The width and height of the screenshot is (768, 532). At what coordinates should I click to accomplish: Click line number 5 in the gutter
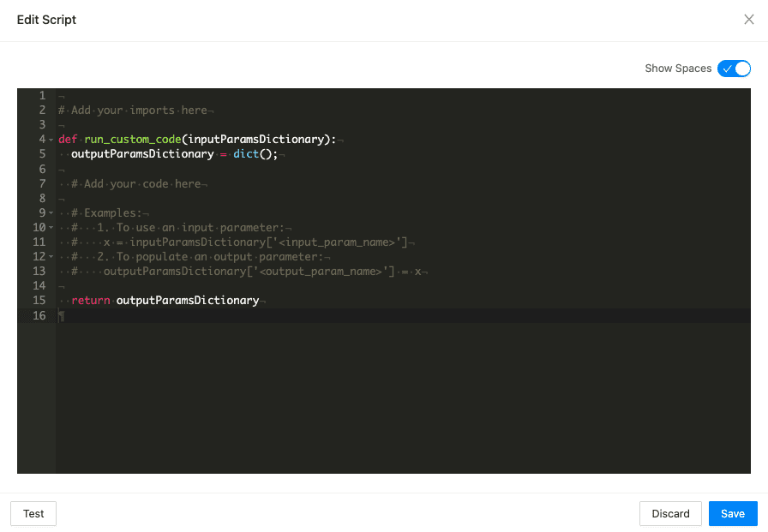[x=39, y=153]
